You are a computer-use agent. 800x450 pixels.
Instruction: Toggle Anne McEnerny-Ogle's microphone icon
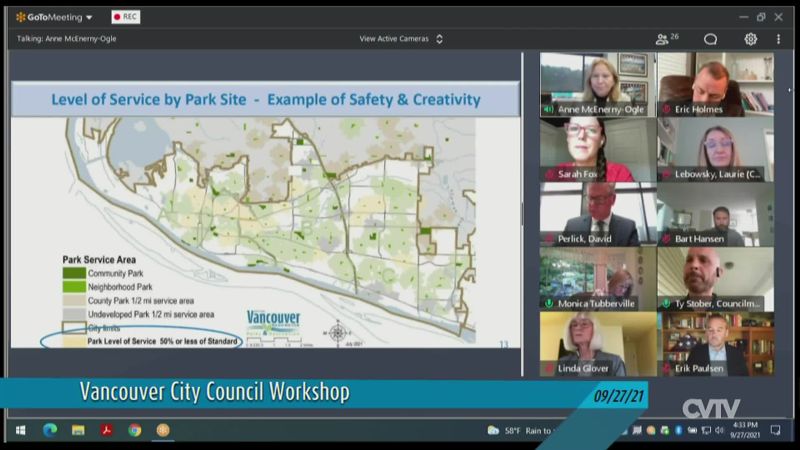click(x=549, y=109)
